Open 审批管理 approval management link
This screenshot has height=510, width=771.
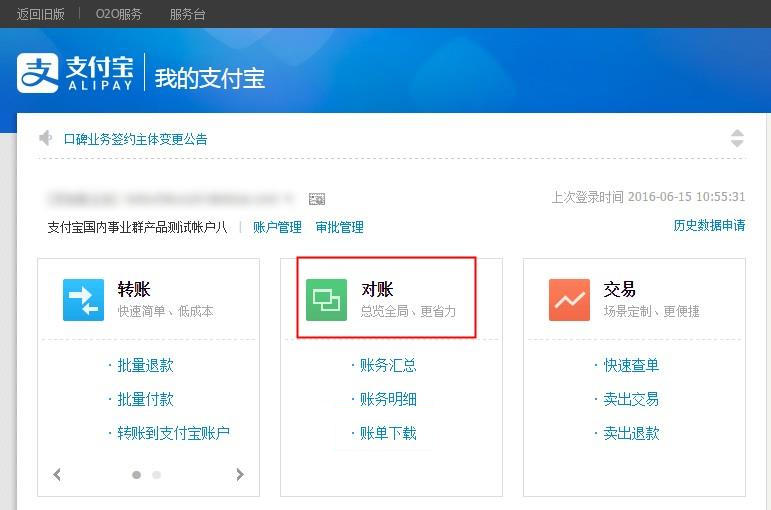point(340,227)
